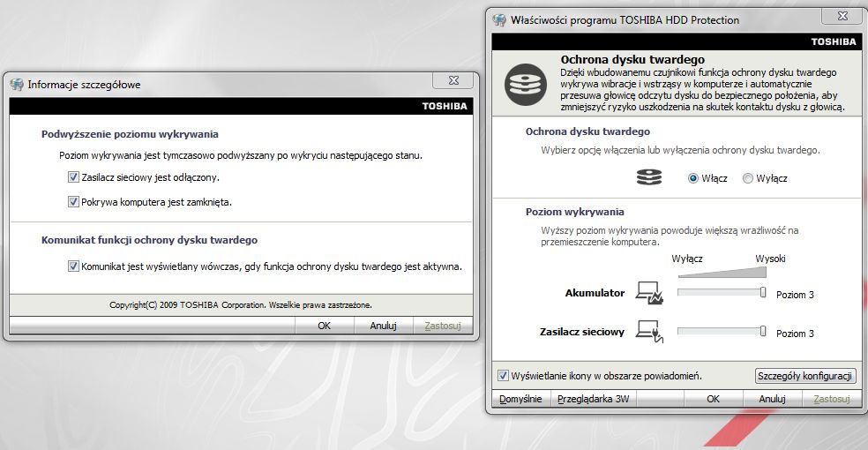The image size is (868, 450).
Task: Open Szczegóły konfiguracji
Action: coord(804,376)
